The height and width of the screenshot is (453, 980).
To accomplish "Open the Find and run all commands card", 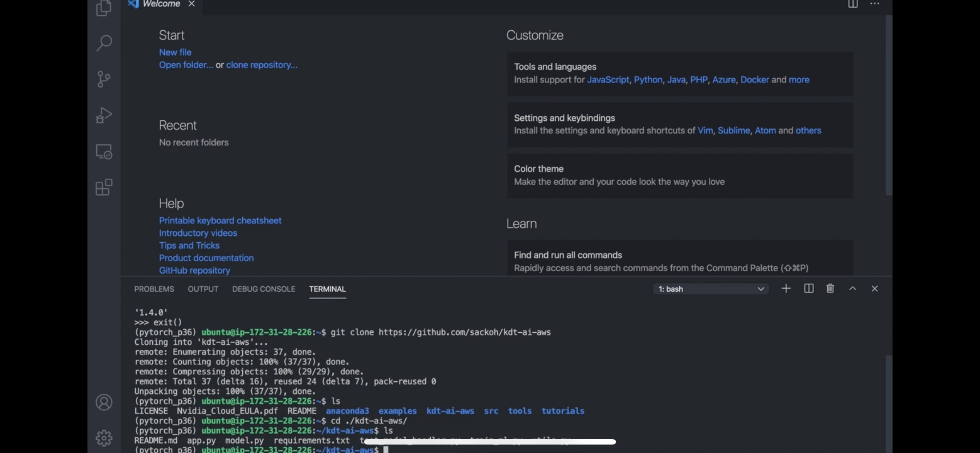I will (x=679, y=258).
